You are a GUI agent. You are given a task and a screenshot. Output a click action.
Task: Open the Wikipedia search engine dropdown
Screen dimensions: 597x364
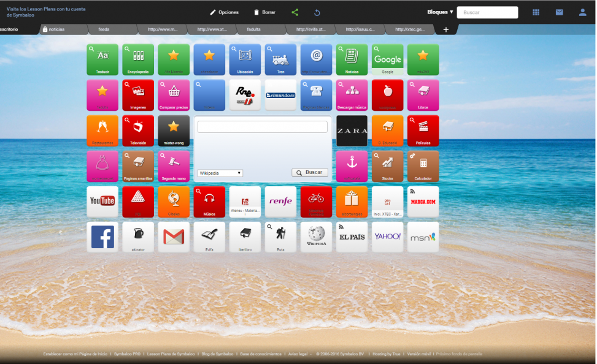[220, 173]
